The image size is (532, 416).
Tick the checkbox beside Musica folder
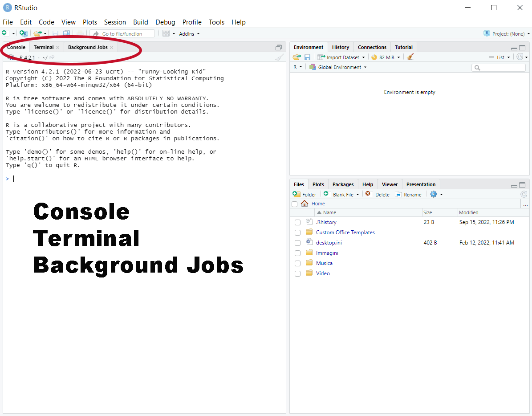[x=297, y=263]
